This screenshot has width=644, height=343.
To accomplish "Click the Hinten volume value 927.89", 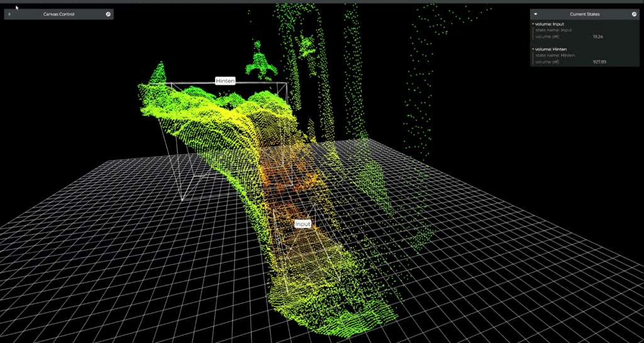I will tap(598, 62).
